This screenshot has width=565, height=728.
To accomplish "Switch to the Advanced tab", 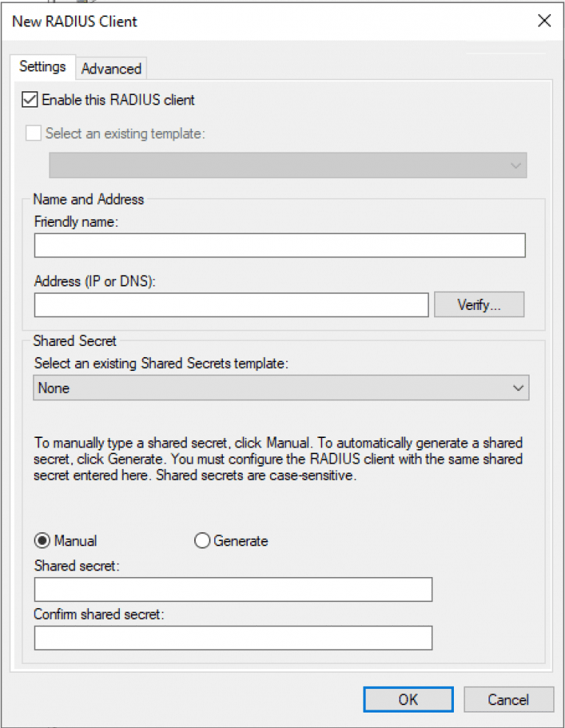I will click(111, 68).
